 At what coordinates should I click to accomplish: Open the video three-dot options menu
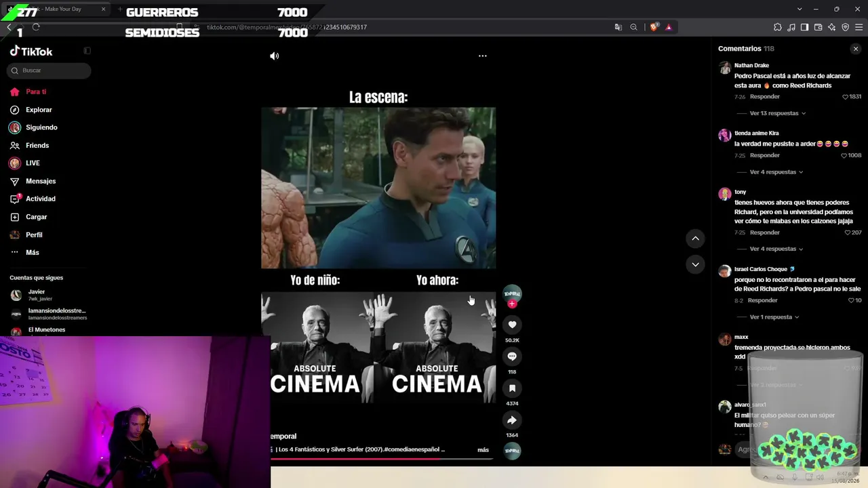483,56
